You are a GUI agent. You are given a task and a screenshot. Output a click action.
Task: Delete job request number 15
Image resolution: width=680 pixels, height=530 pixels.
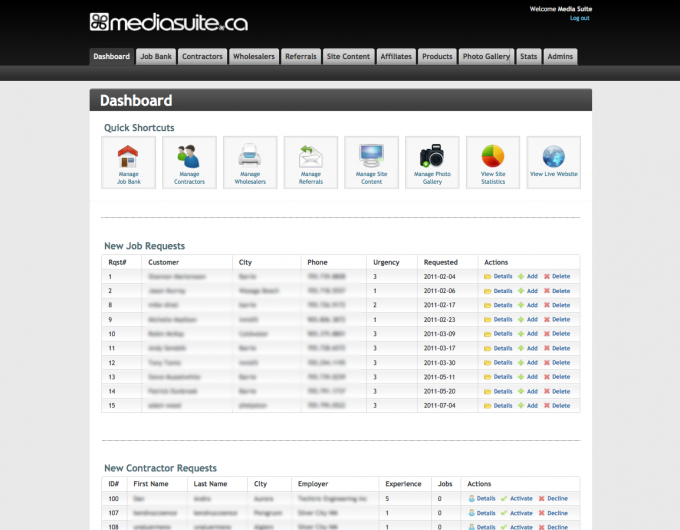(560, 406)
